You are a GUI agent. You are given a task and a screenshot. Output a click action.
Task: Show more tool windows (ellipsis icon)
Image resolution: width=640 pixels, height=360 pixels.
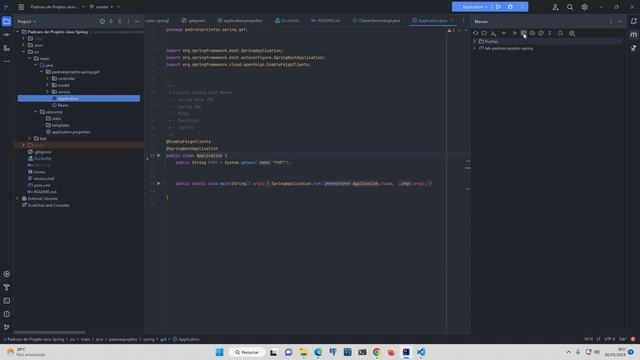coord(7,61)
